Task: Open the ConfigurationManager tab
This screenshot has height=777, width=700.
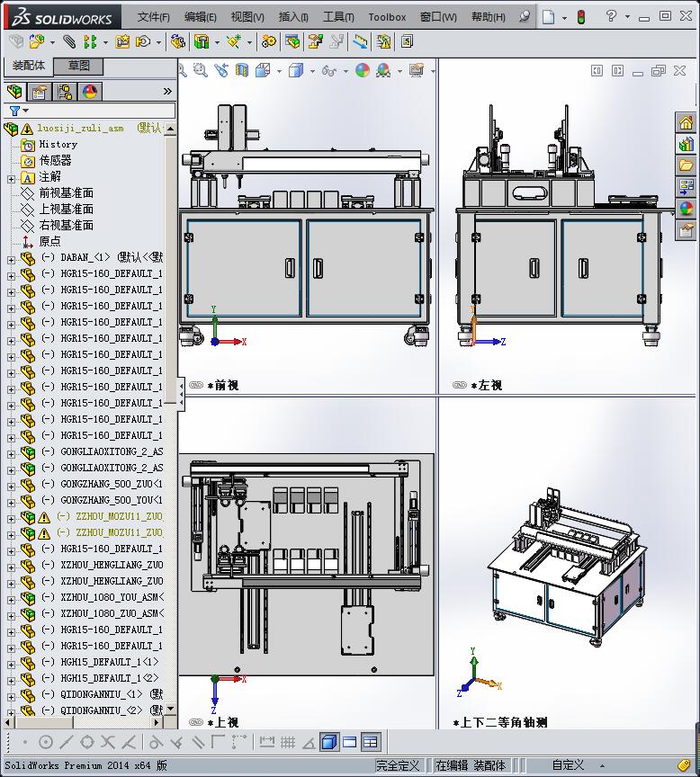Action: click(65, 92)
